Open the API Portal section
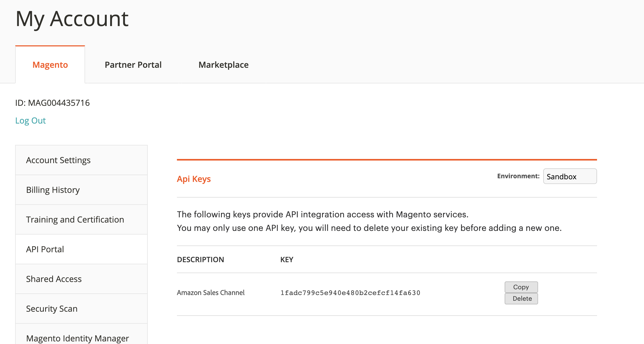 click(x=45, y=249)
